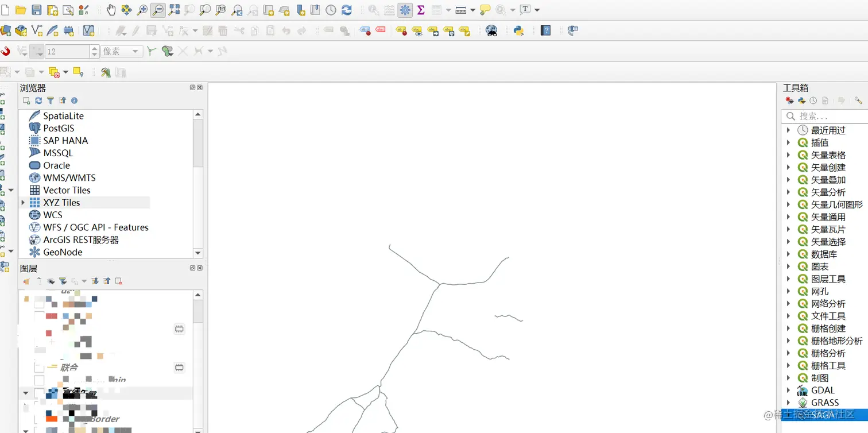Image resolution: width=868 pixels, height=433 pixels.
Task: Select MSSQL in the browser tree
Action: tap(58, 153)
